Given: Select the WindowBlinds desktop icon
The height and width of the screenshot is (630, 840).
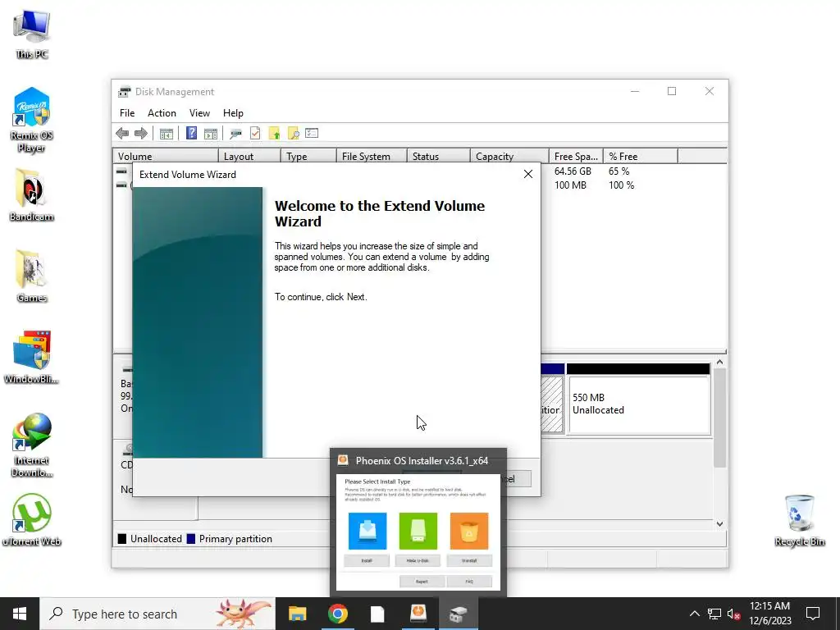Looking at the screenshot, I should [x=31, y=358].
